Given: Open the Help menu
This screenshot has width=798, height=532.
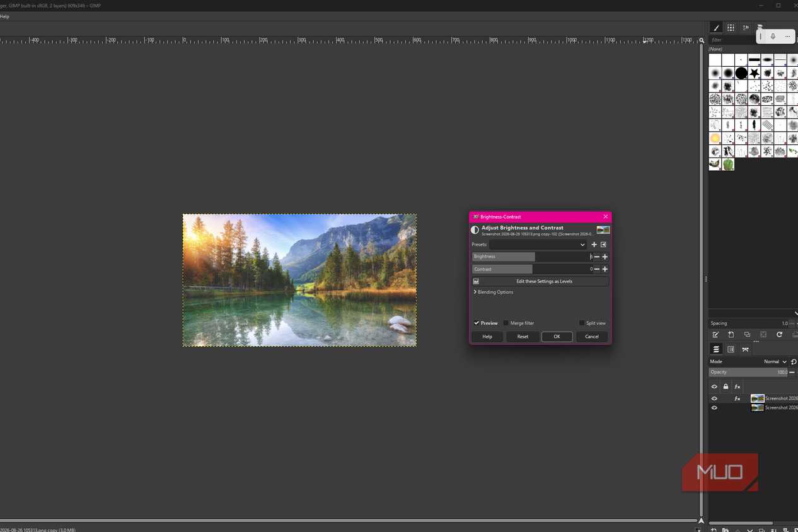Looking at the screenshot, I should pyautogui.click(x=4, y=16).
